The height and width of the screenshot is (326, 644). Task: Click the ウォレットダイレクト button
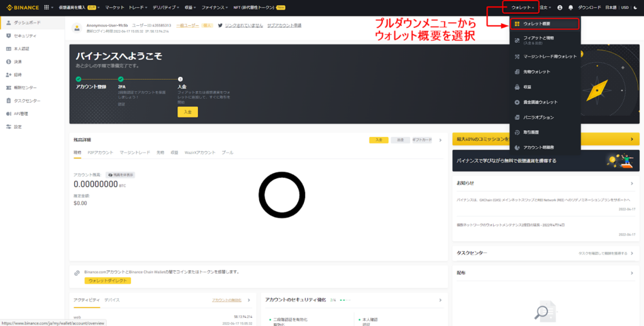108,281
